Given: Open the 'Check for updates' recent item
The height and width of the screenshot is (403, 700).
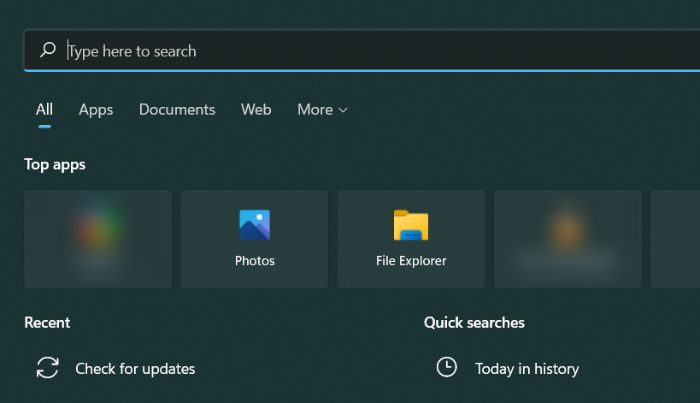Looking at the screenshot, I should point(135,369).
